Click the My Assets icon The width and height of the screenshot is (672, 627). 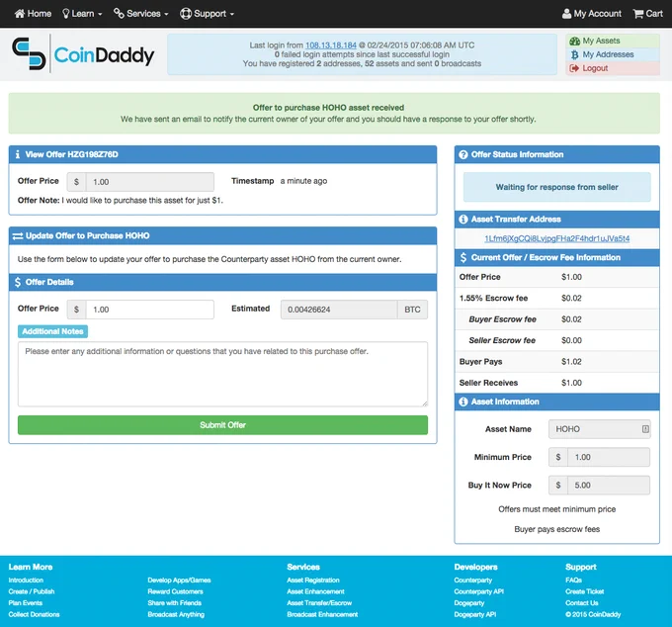[574, 42]
